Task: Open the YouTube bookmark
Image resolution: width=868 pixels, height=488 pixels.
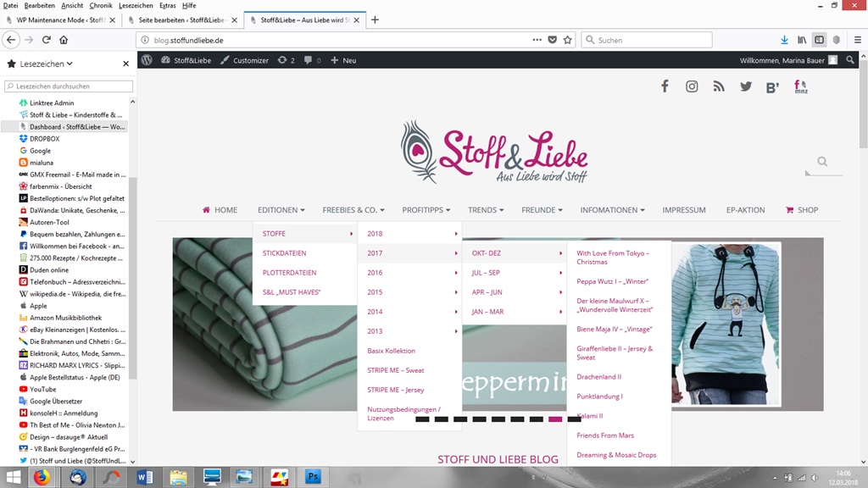Action: click(42, 389)
